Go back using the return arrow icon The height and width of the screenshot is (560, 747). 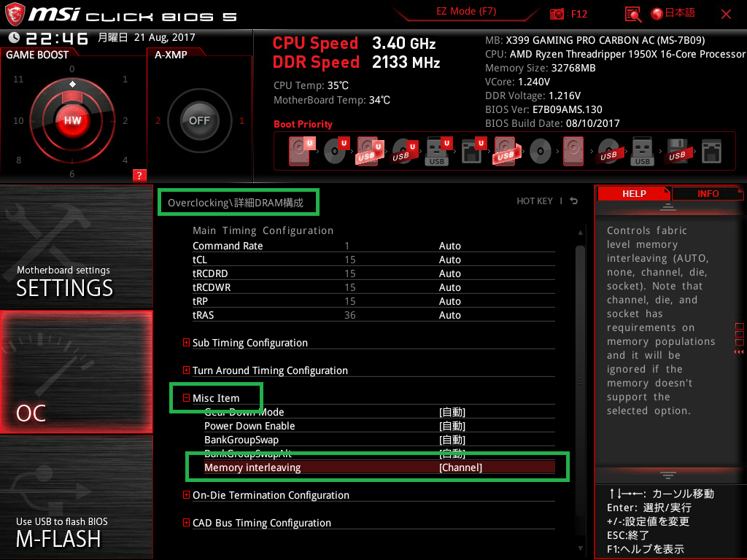[x=574, y=201]
